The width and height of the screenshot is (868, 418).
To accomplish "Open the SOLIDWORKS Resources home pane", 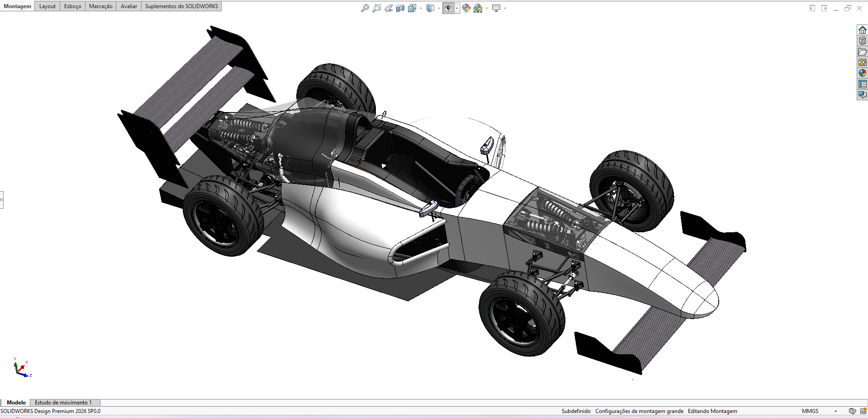I will (x=862, y=30).
